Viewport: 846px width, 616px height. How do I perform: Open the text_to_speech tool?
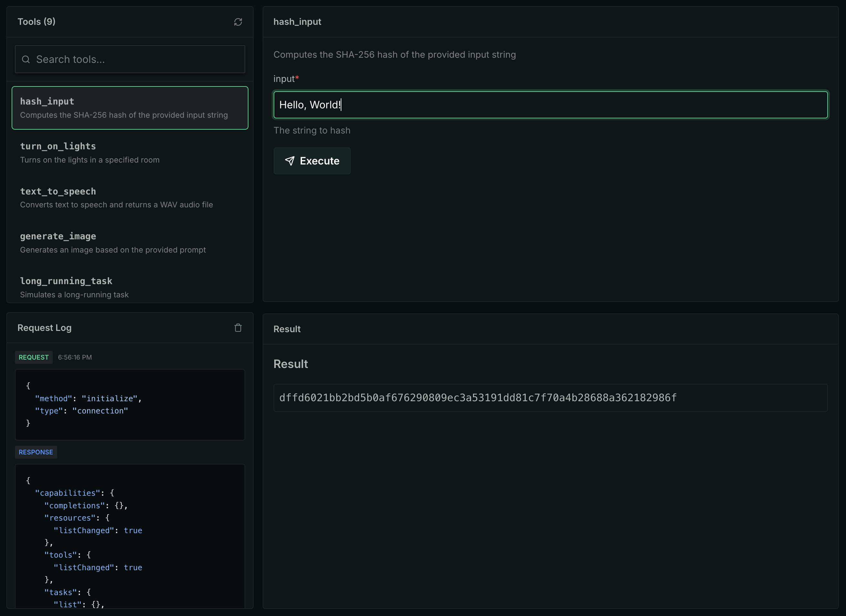tap(130, 198)
